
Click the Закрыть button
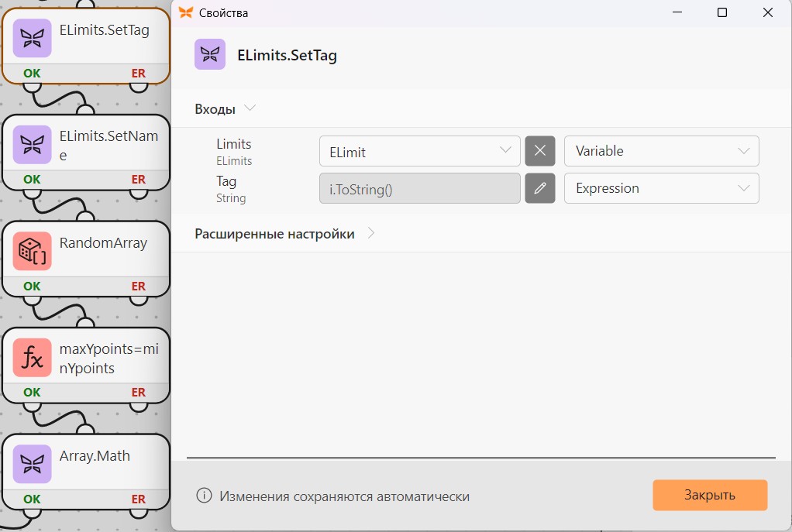coord(710,495)
